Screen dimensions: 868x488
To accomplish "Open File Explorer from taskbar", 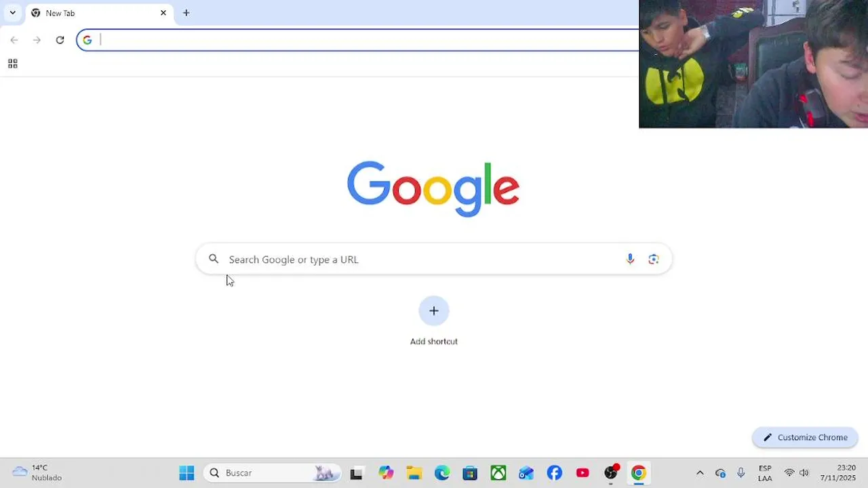I will (x=414, y=473).
